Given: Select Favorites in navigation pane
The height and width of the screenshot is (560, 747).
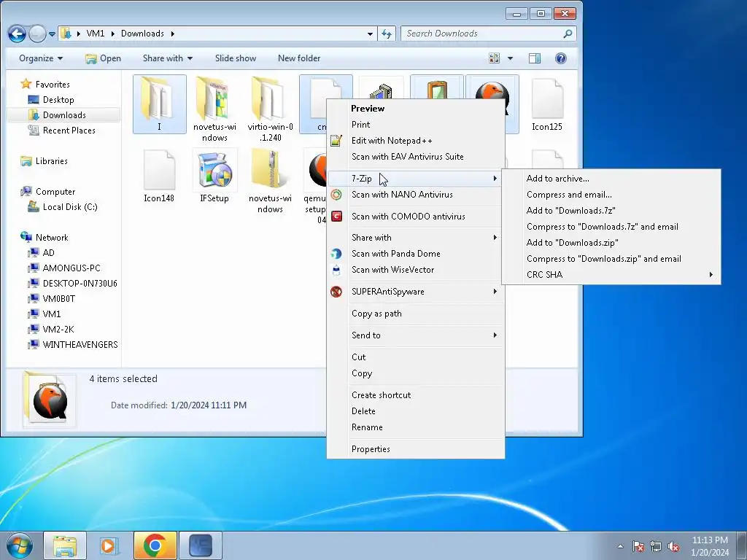Looking at the screenshot, I should click(46, 85).
